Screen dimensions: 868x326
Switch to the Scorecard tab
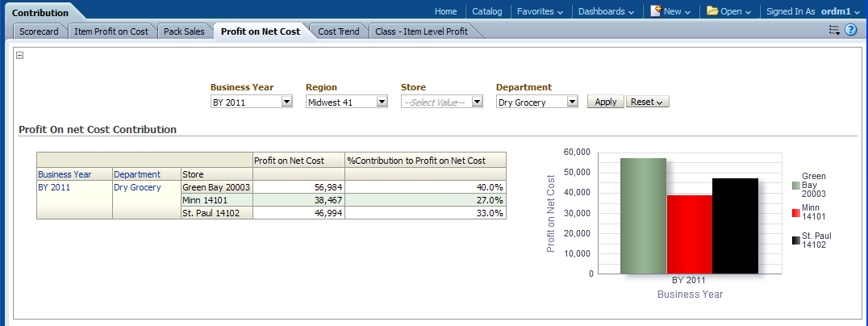click(x=39, y=31)
